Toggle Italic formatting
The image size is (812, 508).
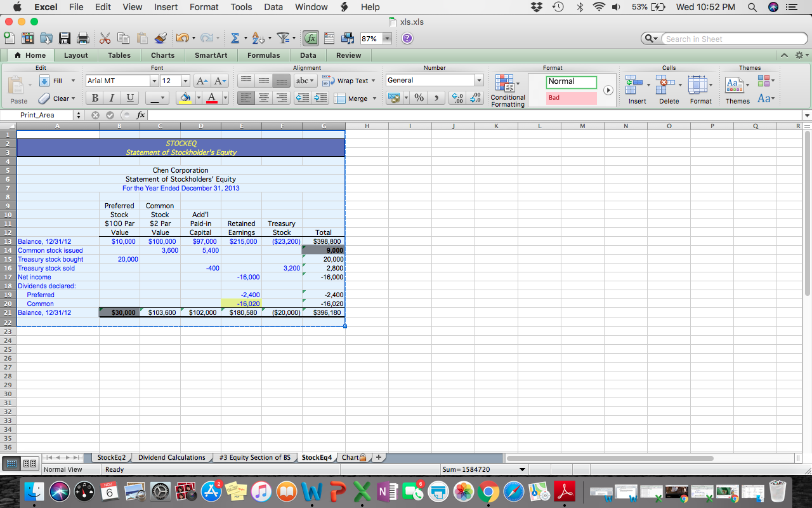pos(112,98)
